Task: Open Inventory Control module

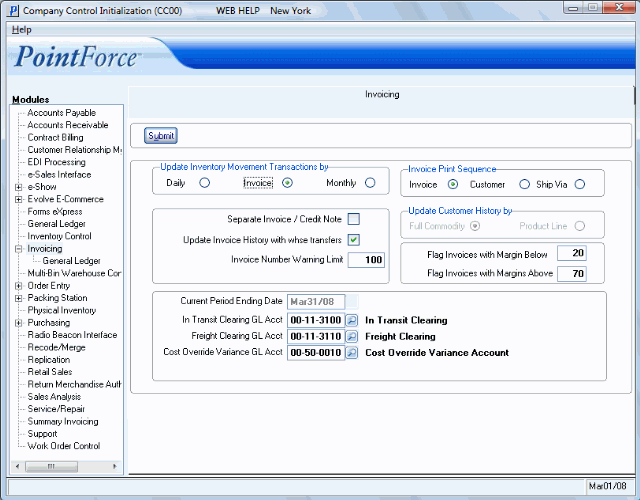Action: point(59,236)
